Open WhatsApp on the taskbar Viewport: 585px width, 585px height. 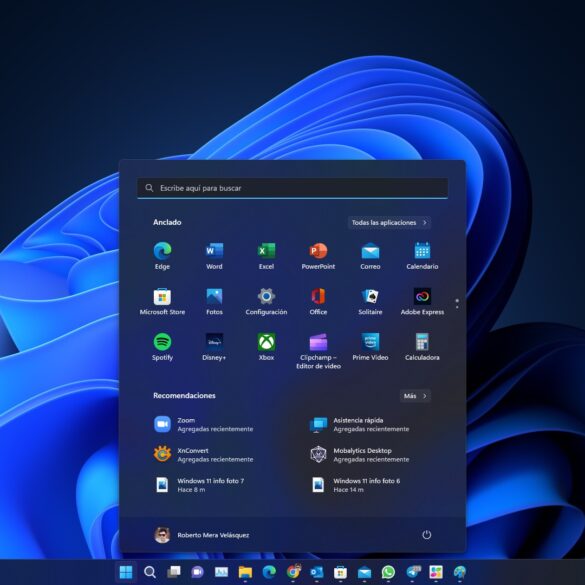(388, 572)
